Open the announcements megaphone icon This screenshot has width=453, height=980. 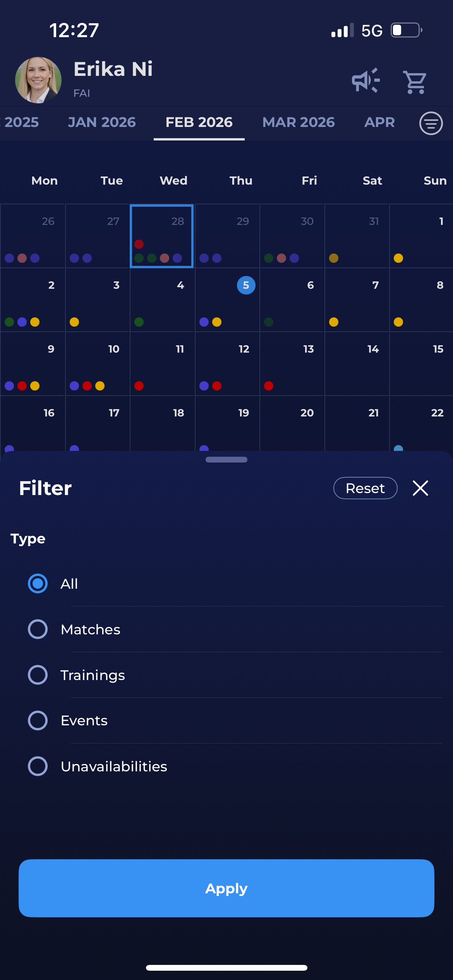365,81
